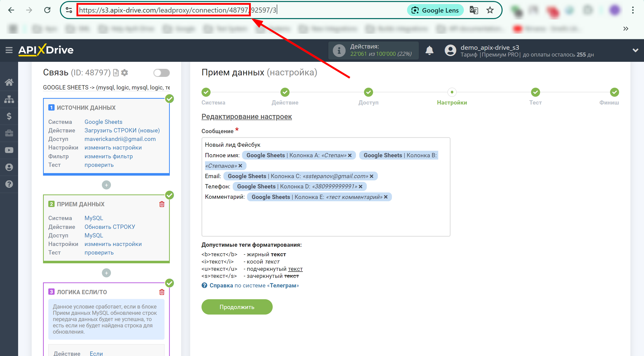This screenshot has width=644, height=356.
Task: Go to Система step
Action: [206, 92]
